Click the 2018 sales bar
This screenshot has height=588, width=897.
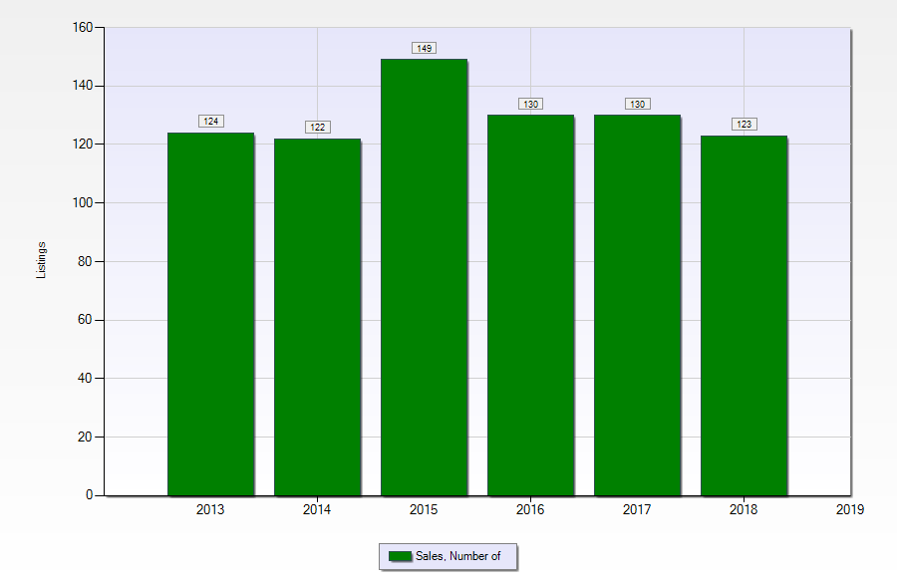744,316
